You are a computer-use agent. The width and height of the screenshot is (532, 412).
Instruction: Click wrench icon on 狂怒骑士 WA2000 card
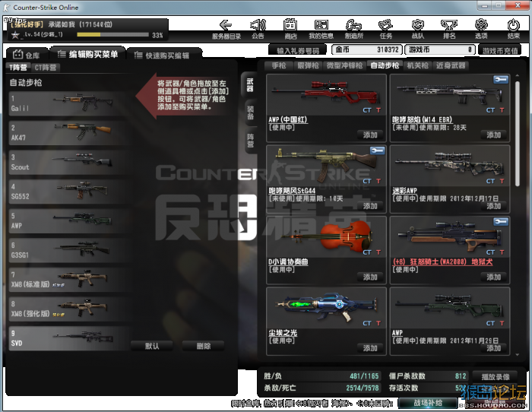pos(500,222)
